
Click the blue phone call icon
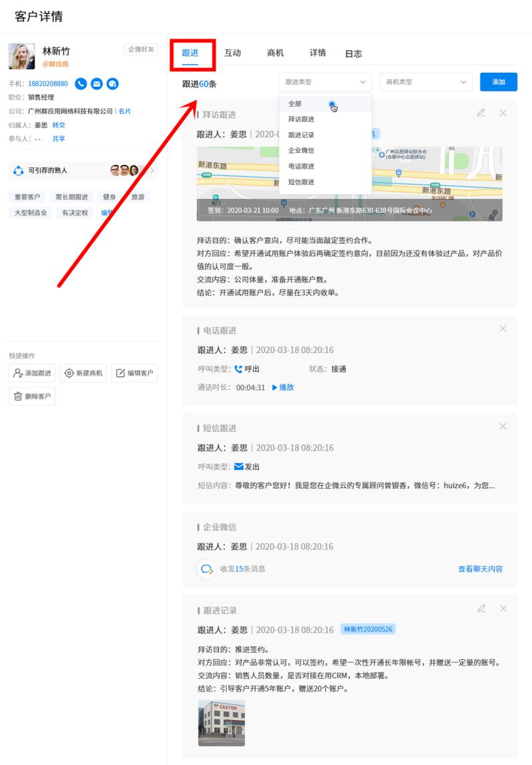point(81,84)
